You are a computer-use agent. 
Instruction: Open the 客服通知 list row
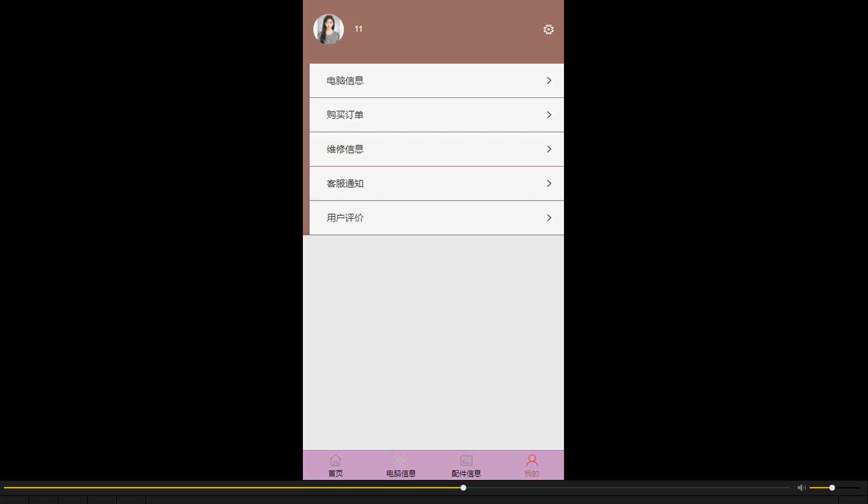click(437, 184)
